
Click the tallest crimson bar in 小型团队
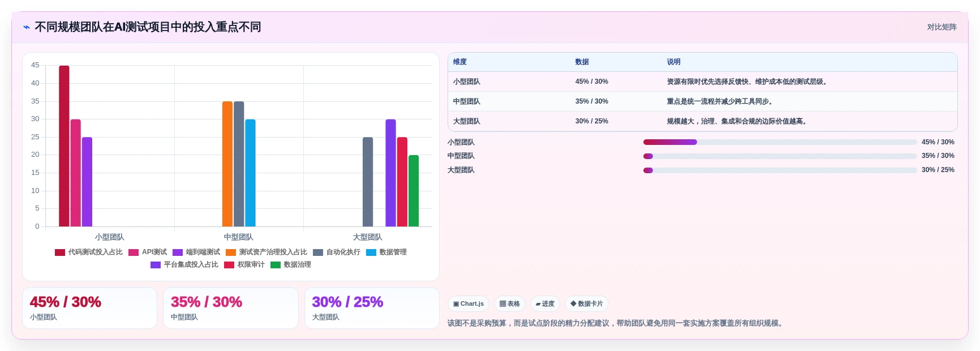coord(65,146)
